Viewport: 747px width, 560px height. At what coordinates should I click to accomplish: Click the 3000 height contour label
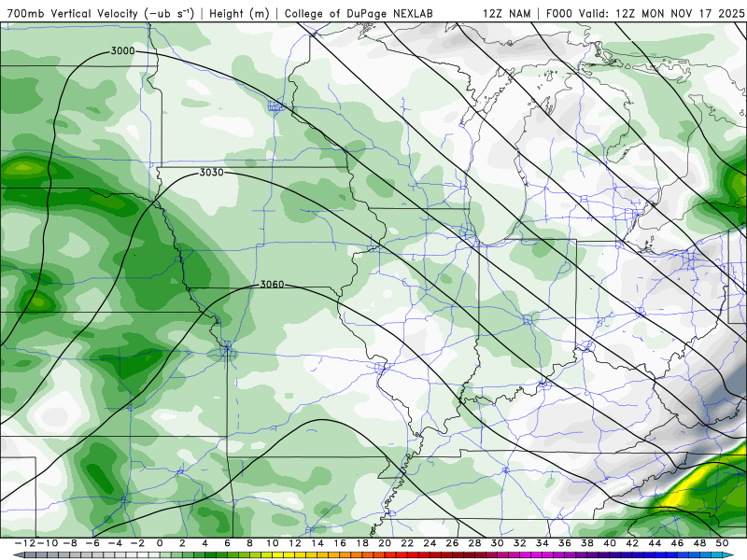(x=122, y=51)
